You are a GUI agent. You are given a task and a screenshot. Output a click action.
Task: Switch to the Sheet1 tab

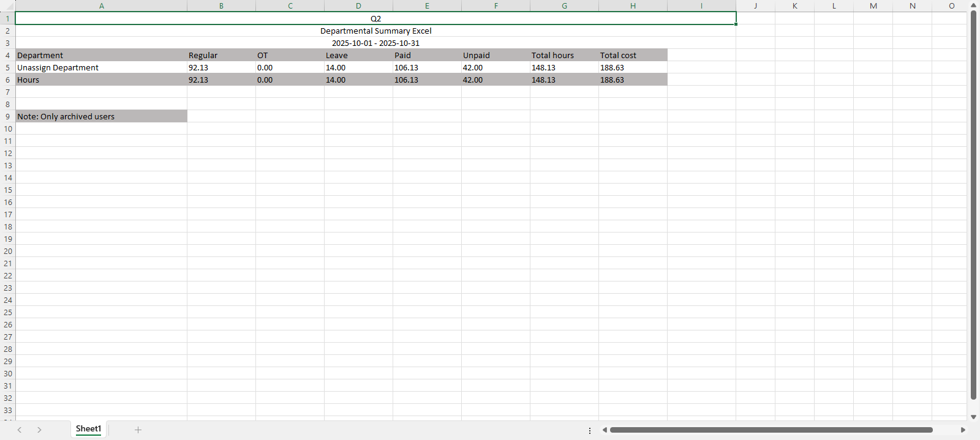point(88,429)
